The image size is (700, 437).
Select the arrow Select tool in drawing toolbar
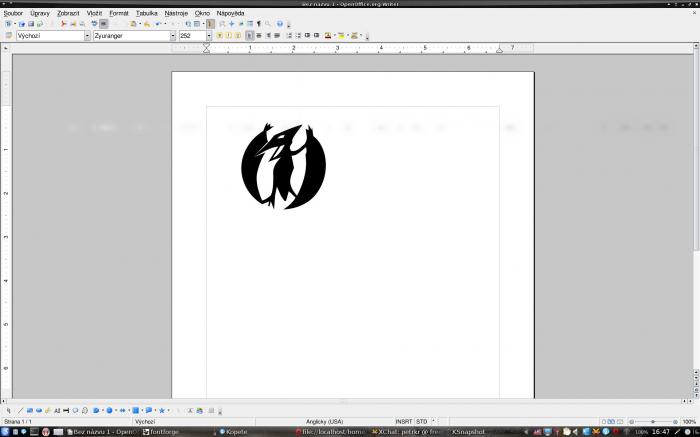pyautogui.click(x=8, y=410)
